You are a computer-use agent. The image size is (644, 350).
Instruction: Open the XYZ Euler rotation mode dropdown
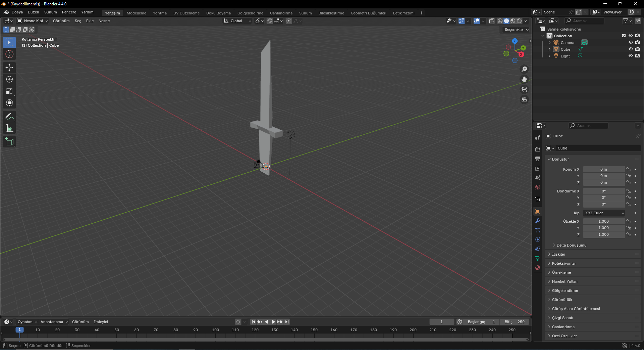[x=604, y=213]
